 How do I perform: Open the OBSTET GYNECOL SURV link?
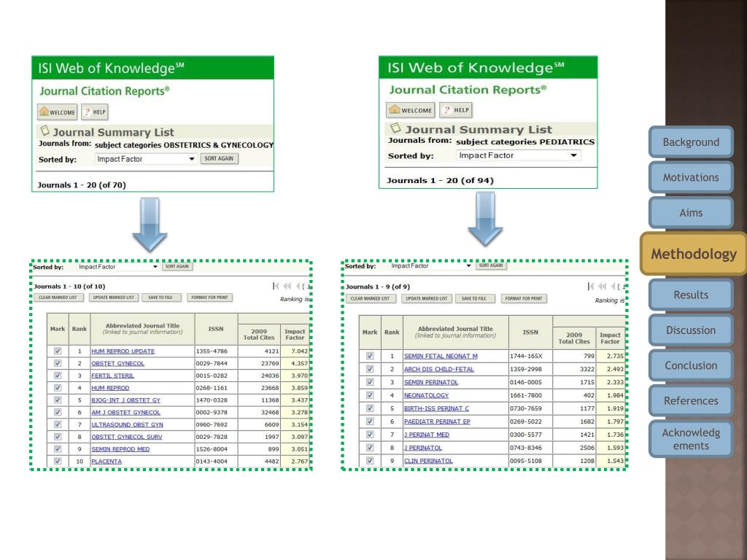[x=127, y=437]
